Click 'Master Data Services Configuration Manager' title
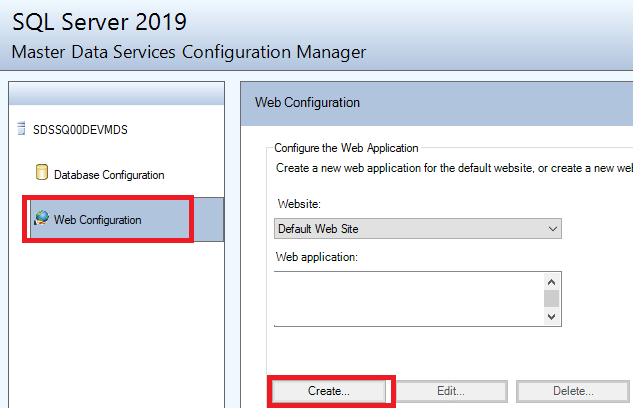 click(x=189, y=52)
